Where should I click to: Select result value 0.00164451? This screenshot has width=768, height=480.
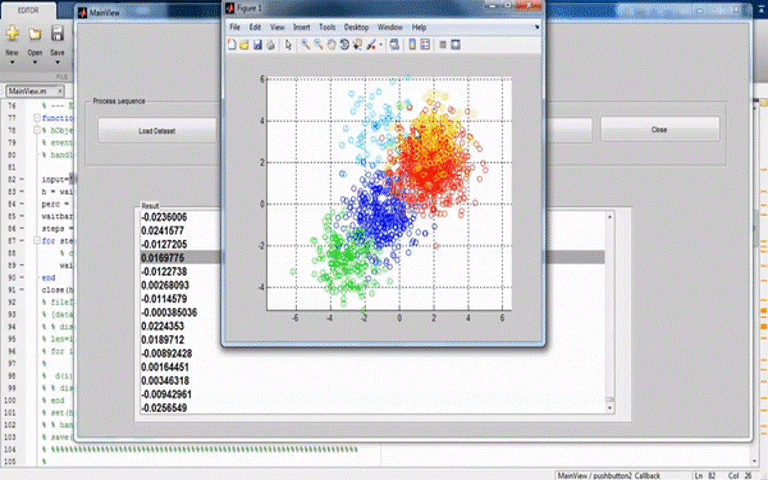165,367
